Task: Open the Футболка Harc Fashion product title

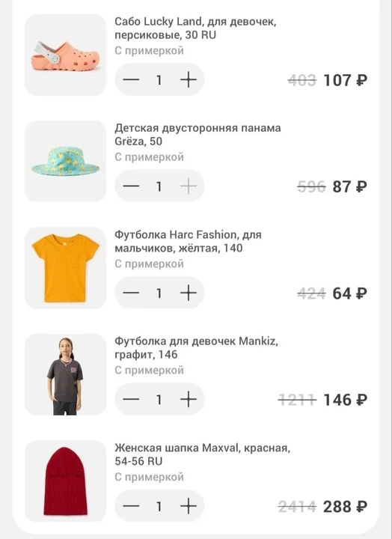Action: point(188,241)
